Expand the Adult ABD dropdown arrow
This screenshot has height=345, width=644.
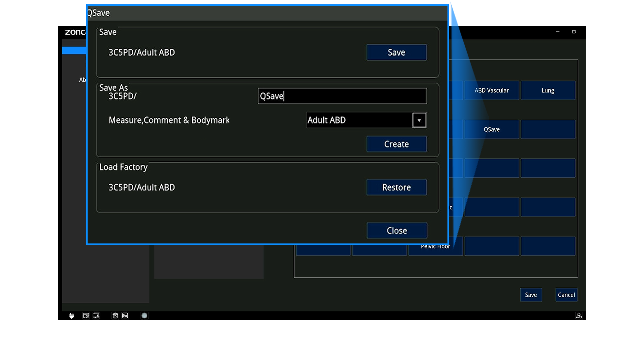[419, 120]
